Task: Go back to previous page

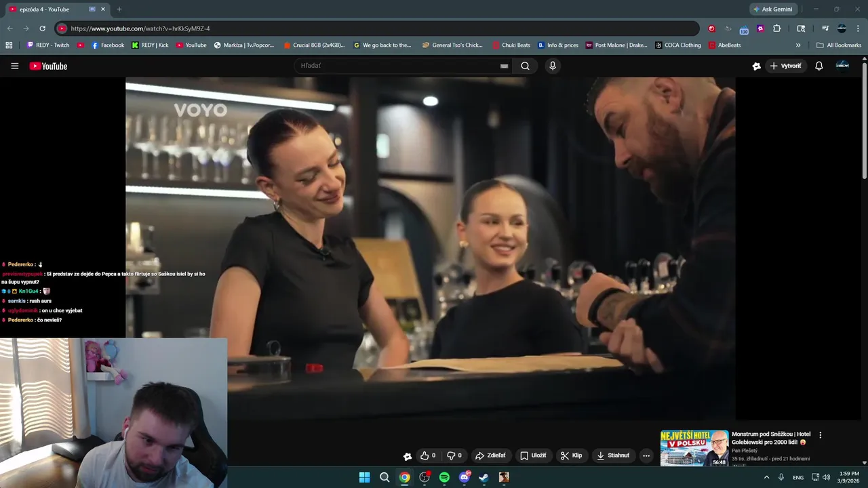Action: [x=9, y=28]
